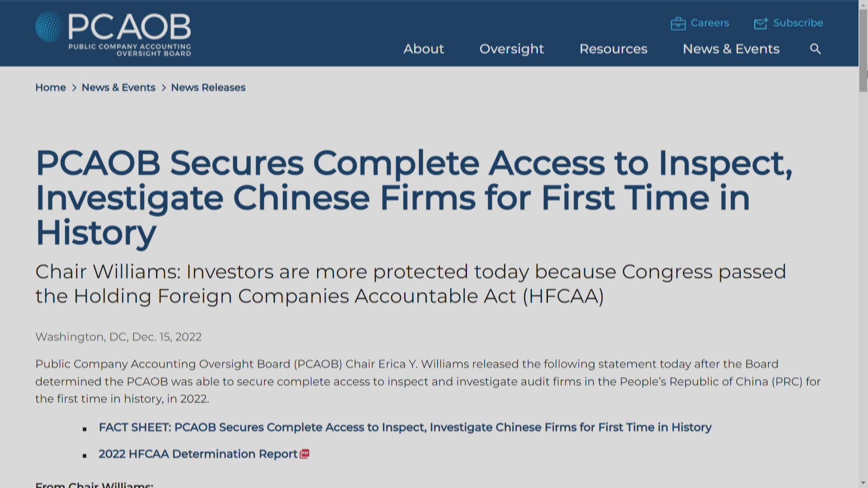Expand the Resources navigation menu
This screenshot has height=488, width=868.
pos(613,49)
